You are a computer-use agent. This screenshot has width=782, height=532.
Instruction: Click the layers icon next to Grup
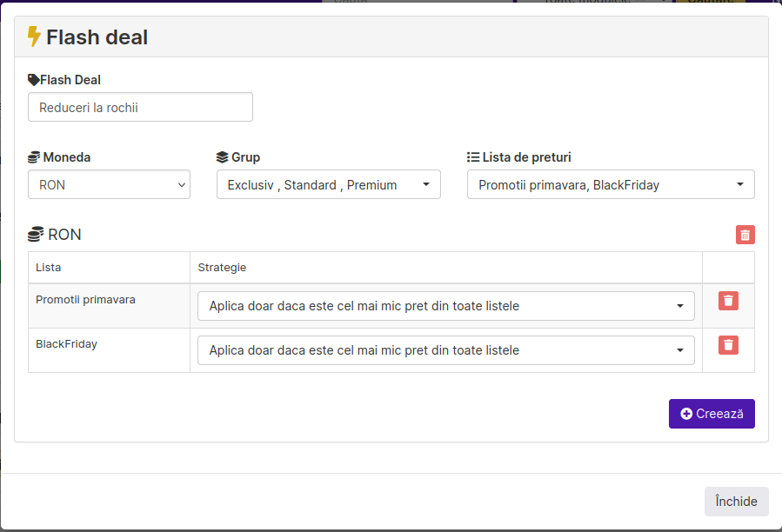click(x=223, y=157)
